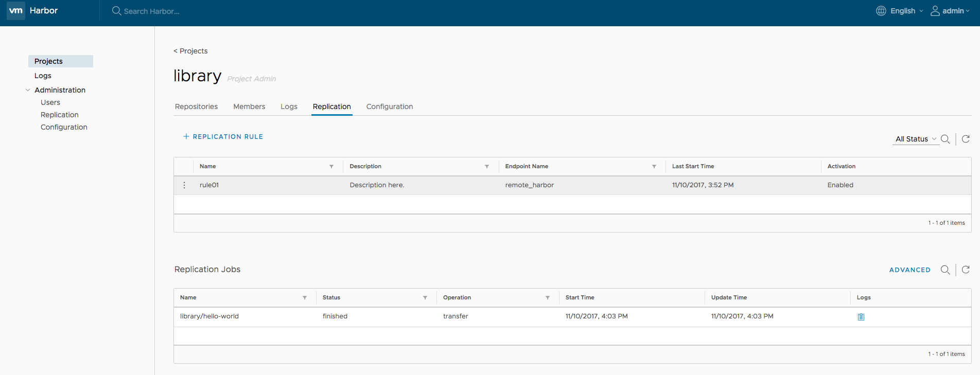
Task: Filter jobs by Name column
Action: pyautogui.click(x=305, y=298)
